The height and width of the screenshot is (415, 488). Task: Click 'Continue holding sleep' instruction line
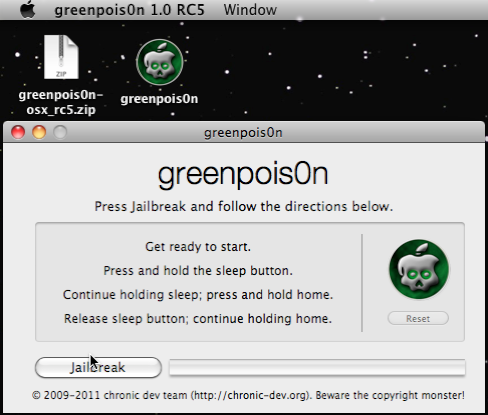(x=198, y=295)
